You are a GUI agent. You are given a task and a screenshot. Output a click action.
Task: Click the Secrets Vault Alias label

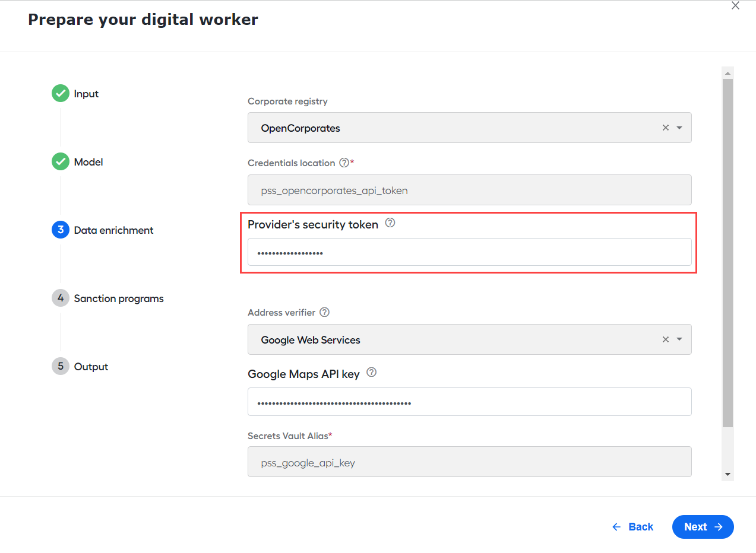tap(288, 436)
